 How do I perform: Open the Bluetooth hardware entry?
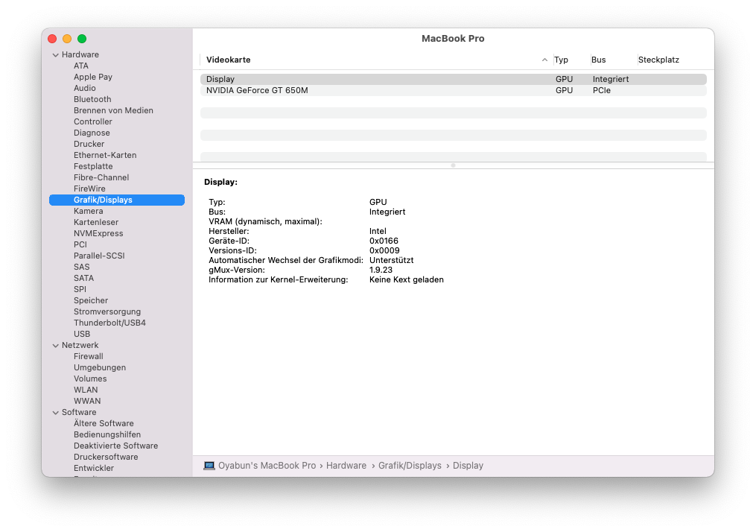coord(92,99)
